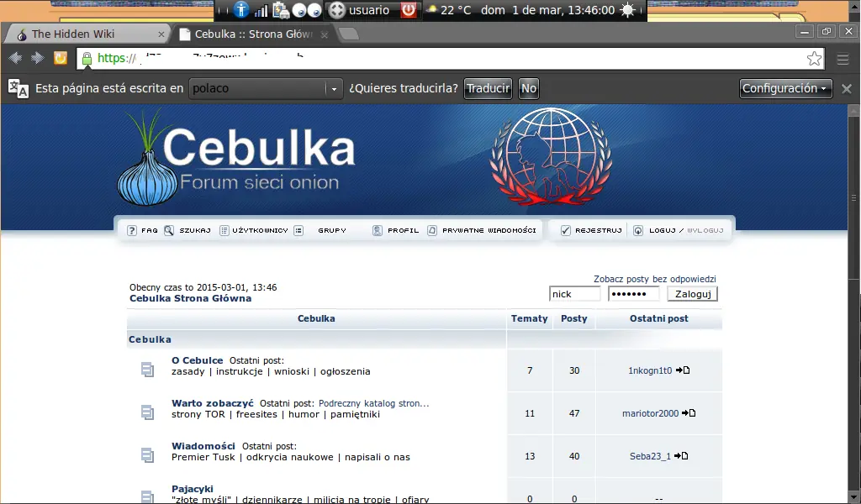861x504 pixels.
Task: Click the globe with laurel emblem
Action: click(551, 156)
